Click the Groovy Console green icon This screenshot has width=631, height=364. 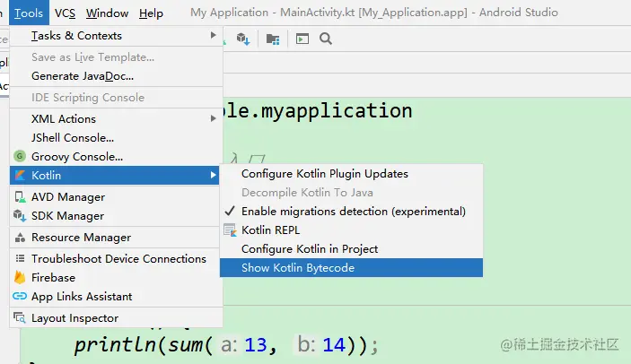click(20, 156)
